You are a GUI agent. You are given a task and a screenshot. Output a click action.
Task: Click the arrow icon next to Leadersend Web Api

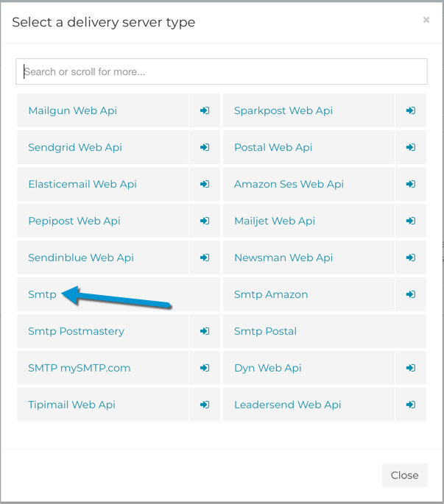pyautogui.click(x=411, y=405)
